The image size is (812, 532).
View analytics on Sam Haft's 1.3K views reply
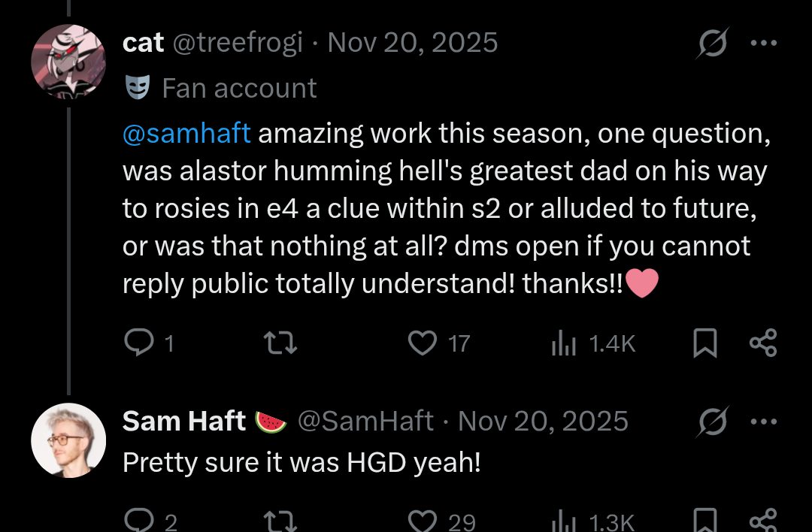[x=564, y=521]
